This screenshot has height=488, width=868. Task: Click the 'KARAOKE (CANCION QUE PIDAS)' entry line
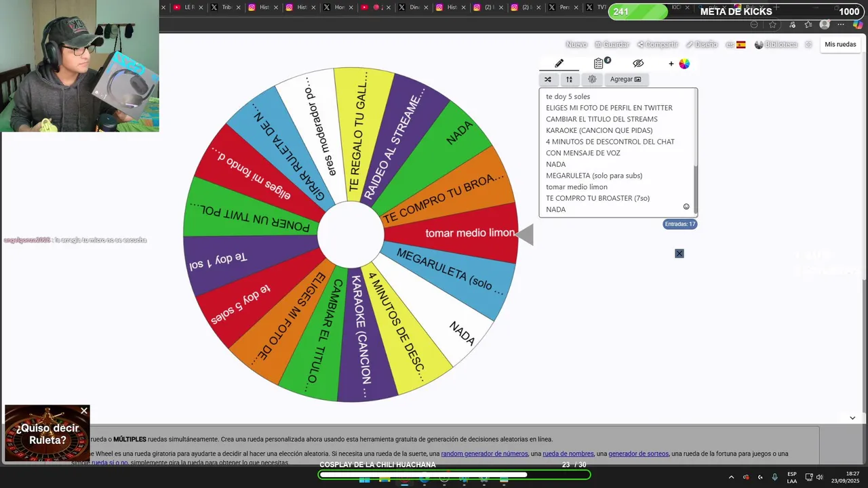[x=599, y=130]
